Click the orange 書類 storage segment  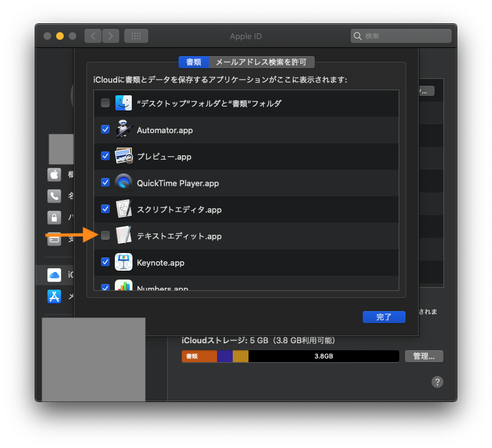[199, 357]
